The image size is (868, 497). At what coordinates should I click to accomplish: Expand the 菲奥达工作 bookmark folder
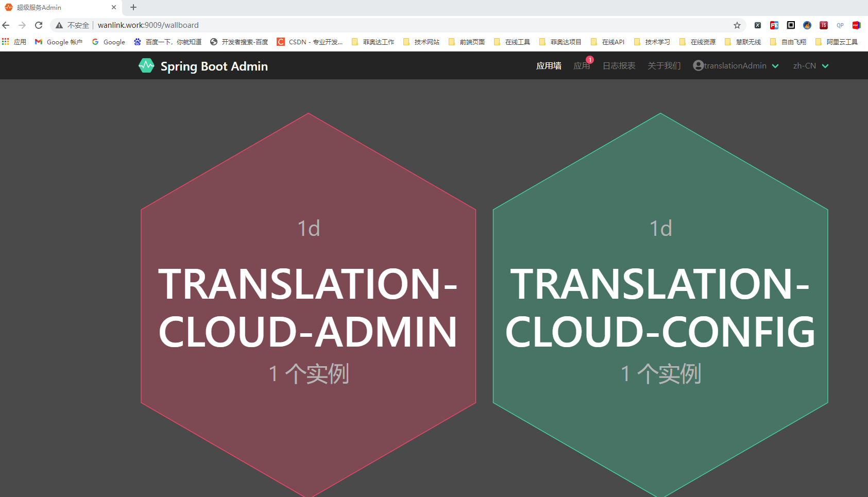(373, 42)
